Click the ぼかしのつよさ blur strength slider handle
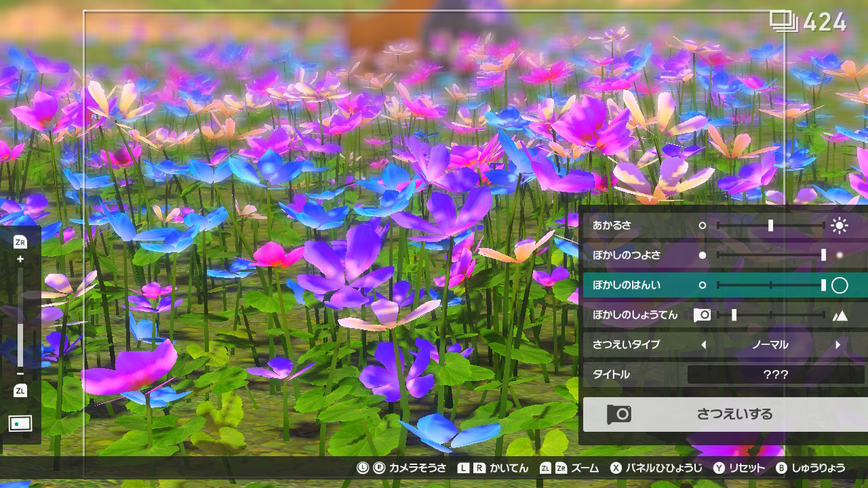 tap(823, 256)
